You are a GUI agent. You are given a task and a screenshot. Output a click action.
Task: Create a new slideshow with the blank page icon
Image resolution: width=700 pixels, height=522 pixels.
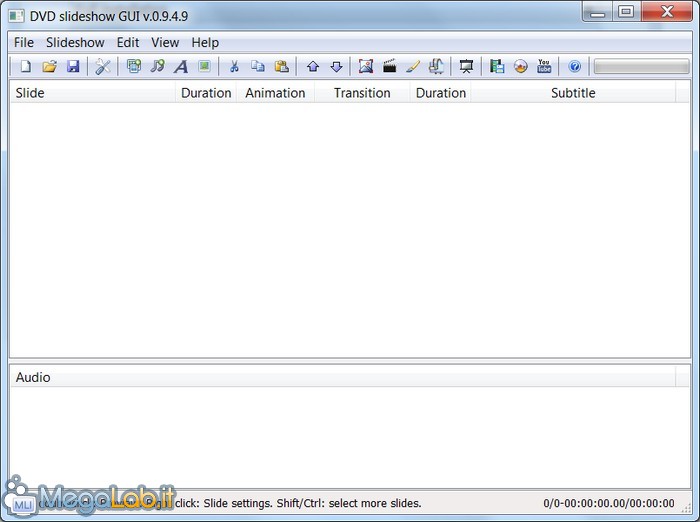tap(26, 67)
